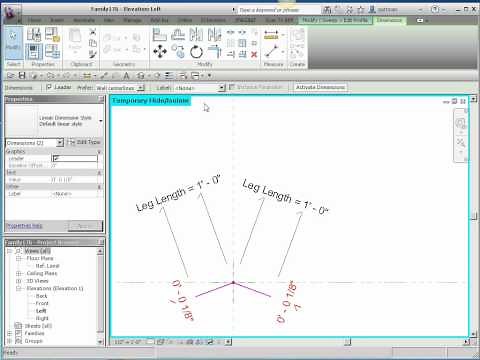Screen dimensions: 480x360
Task: Collapse the Elevations (Elevation 1) node
Action: tap(19, 288)
